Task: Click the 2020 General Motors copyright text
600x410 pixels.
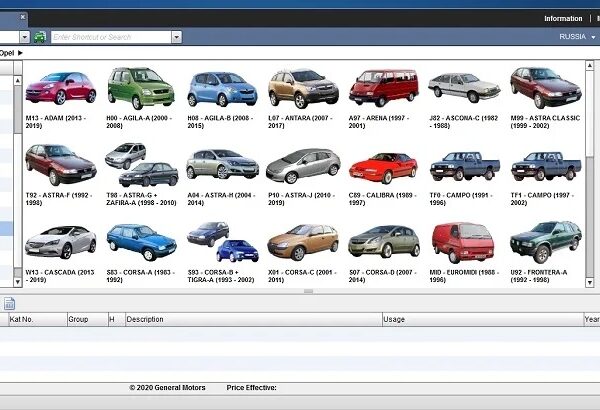Action: tap(167, 388)
